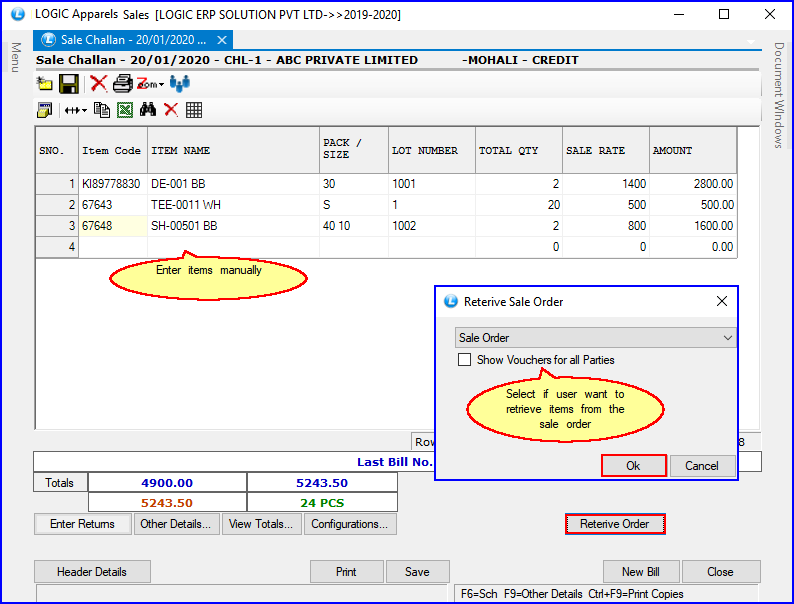Open the Configurations button
Screen dimensions: 794x604
(x=349, y=524)
